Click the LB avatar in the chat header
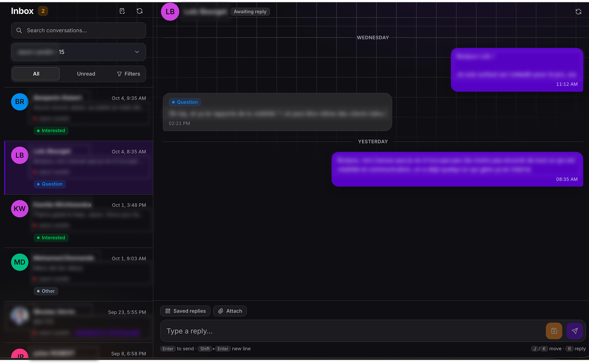The image size is (589, 364). [x=170, y=12]
